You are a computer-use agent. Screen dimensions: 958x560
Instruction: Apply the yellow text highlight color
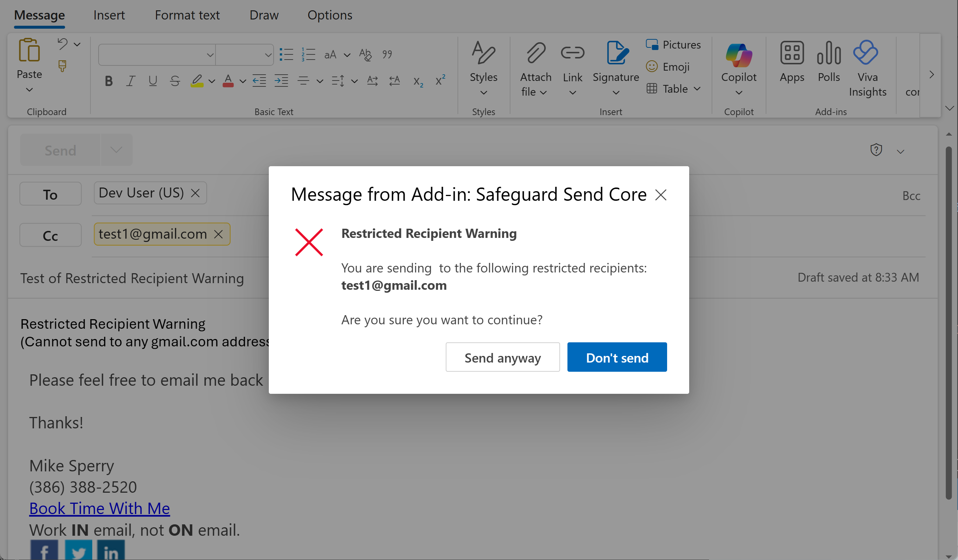197,81
